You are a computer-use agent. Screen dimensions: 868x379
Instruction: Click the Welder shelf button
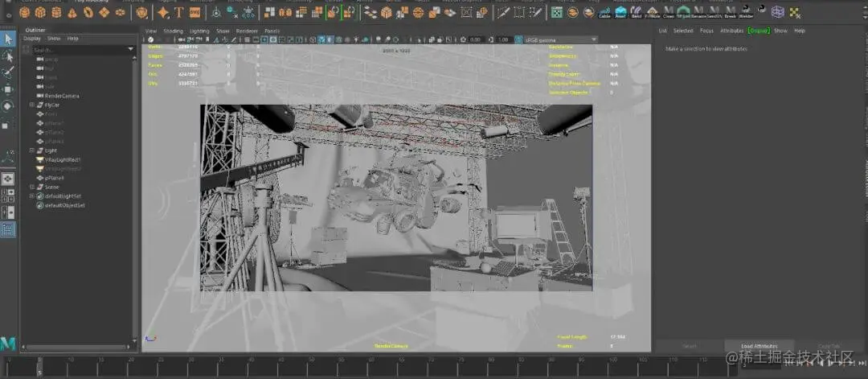[x=746, y=11]
